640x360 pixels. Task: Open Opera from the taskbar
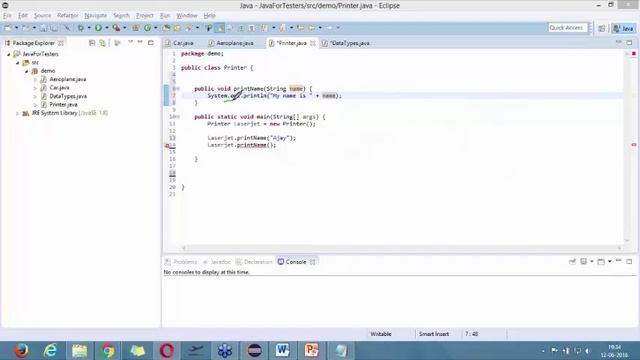pos(167,351)
